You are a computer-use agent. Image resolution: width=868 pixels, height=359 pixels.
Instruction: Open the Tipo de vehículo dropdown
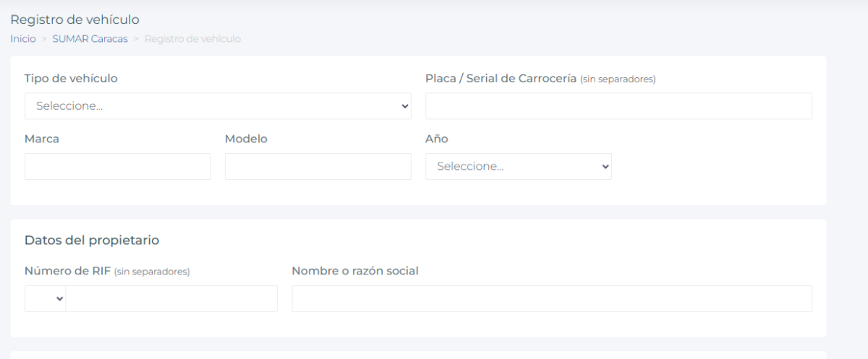[x=218, y=105]
